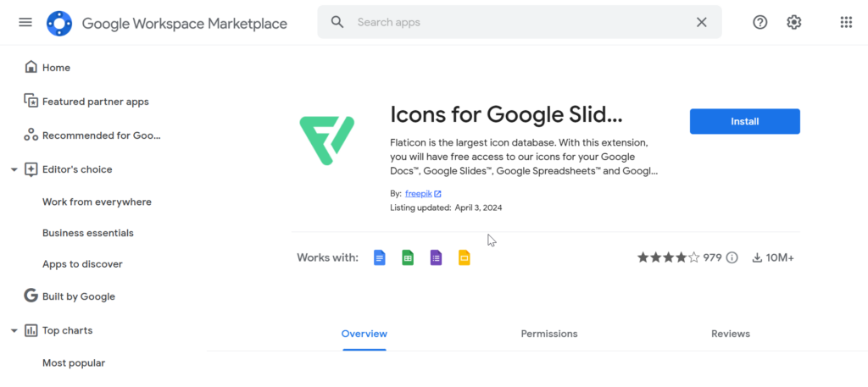Screen dimensions: 868x387
Task: Open the Settings gear icon
Action: point(793,22)
